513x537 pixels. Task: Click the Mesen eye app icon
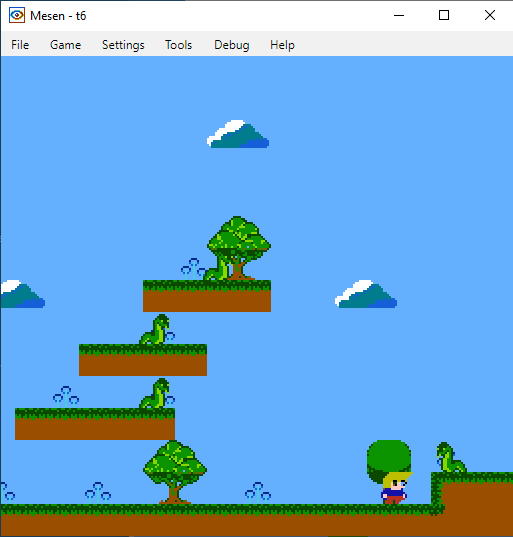point(17,15)
